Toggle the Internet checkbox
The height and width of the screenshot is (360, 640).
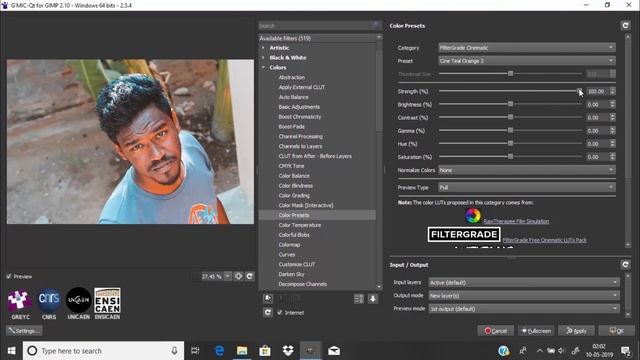280,312
